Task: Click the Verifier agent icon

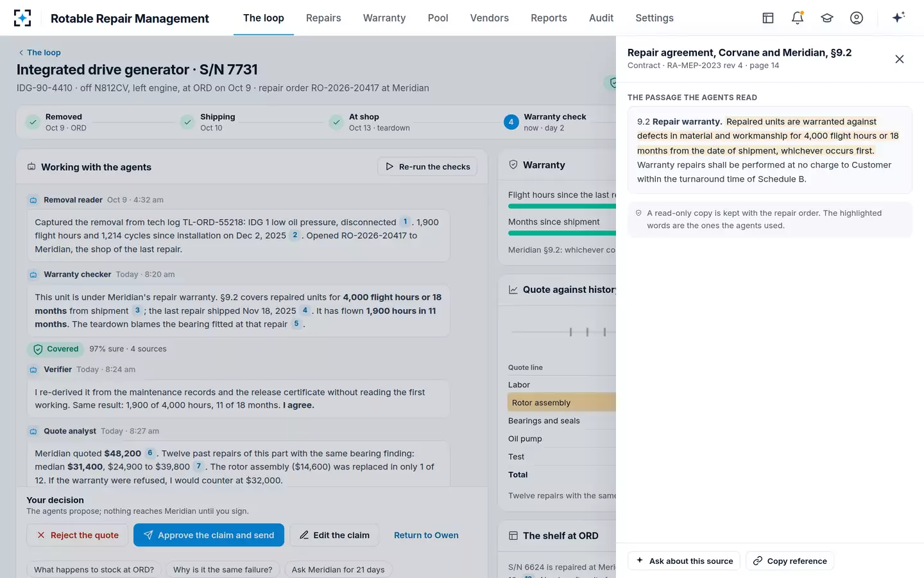Action: click(33, 370)
